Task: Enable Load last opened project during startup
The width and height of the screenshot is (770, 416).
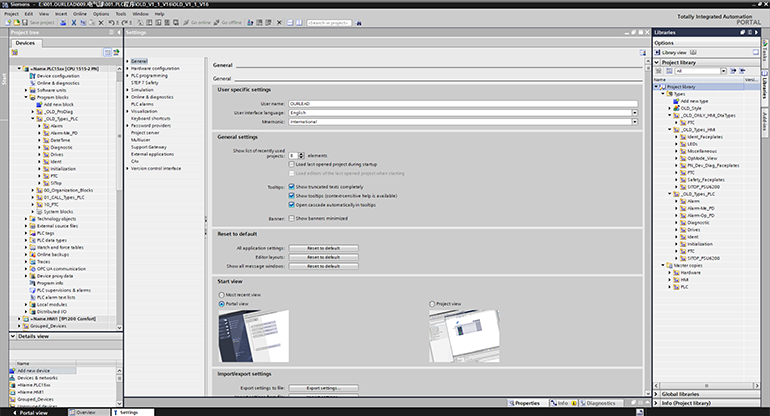Action: pyautogui.click(x=291, y=164)
